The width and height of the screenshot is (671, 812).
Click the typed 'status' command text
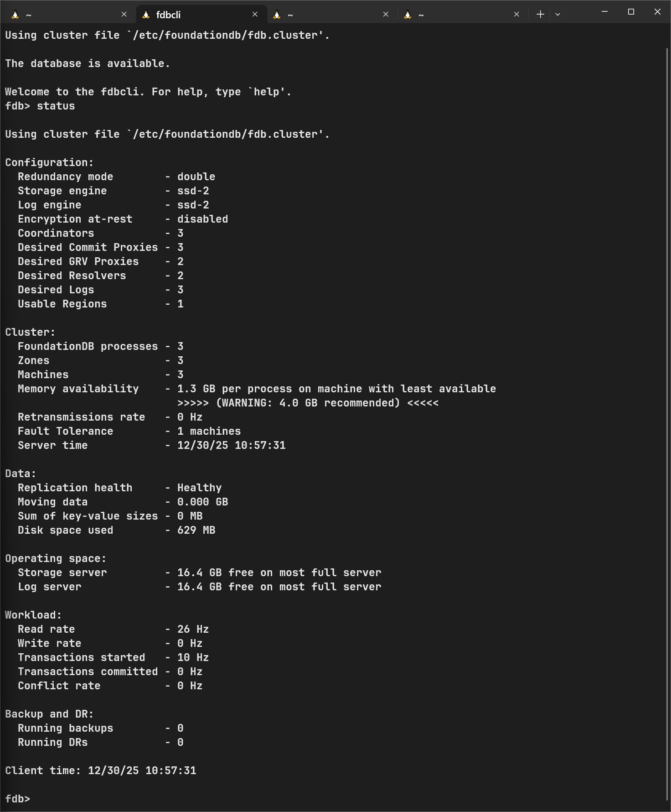(56, 106)
